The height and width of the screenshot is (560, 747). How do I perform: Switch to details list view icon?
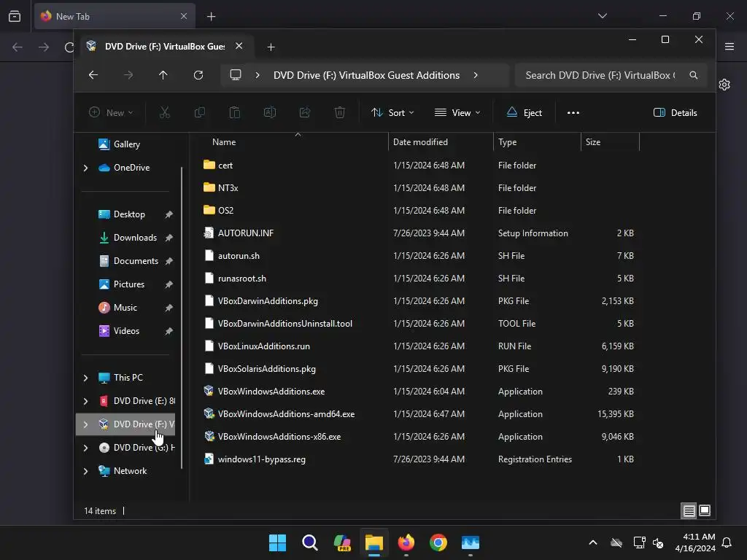(x=689, y=511)
